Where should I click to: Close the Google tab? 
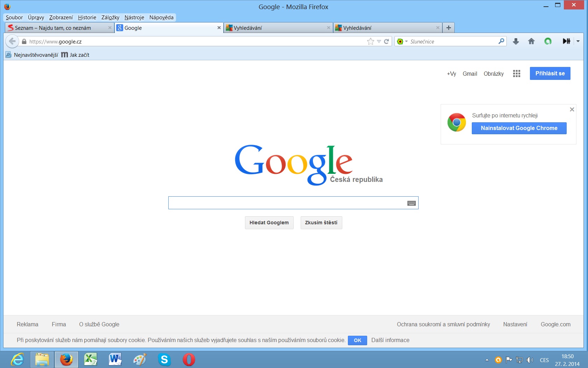[219, 28]
